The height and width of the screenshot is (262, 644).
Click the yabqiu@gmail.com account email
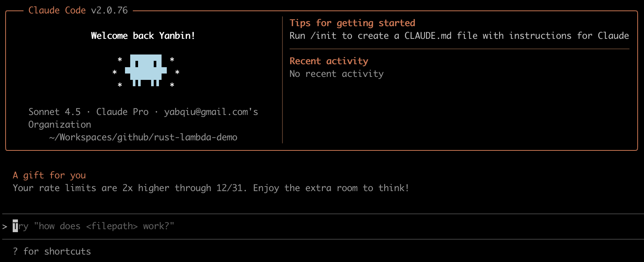206,112
